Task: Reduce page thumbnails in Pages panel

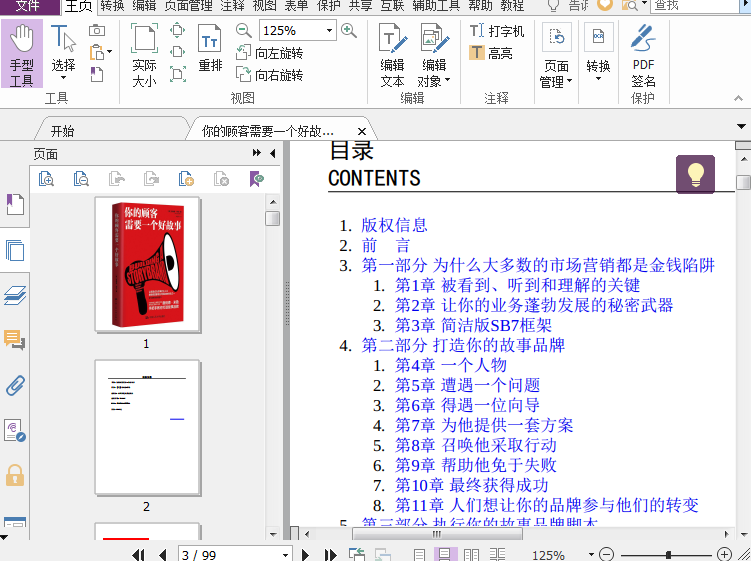Action: tap(81, 179)
